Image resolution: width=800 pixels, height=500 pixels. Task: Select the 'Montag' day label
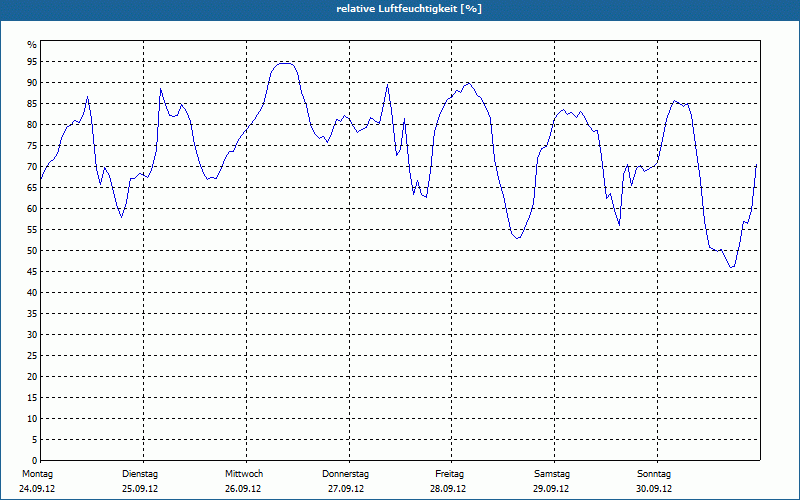coord(37,474)
